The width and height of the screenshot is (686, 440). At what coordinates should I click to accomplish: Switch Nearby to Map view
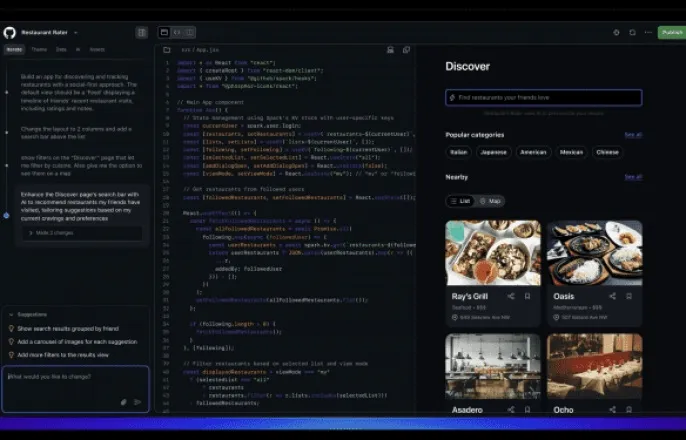tap(490, 201)
